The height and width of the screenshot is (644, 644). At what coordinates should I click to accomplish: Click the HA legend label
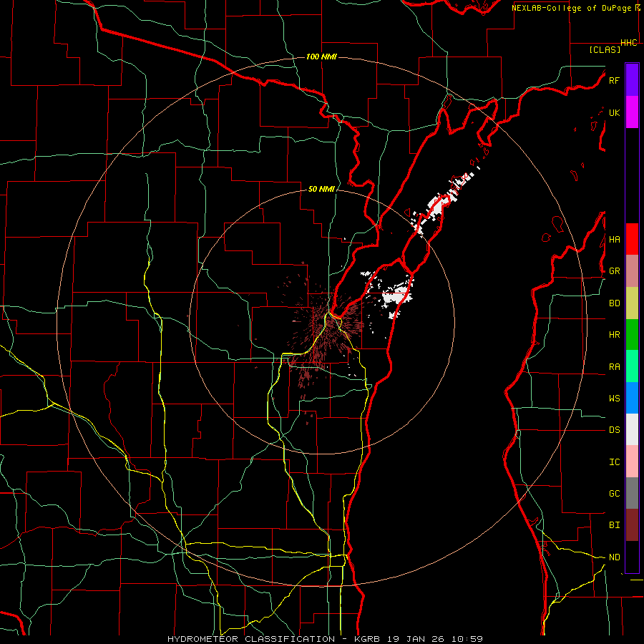pyautogui.click(x=614, y=240)
